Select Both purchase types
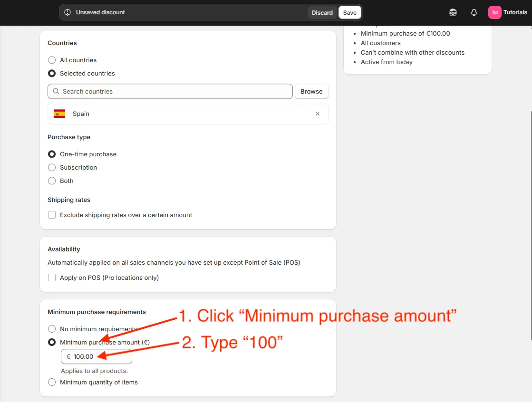 [51, 181]
